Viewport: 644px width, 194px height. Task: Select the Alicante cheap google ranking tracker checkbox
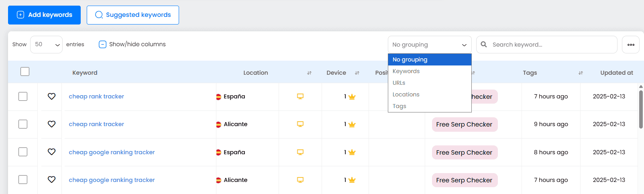[23, 180]
